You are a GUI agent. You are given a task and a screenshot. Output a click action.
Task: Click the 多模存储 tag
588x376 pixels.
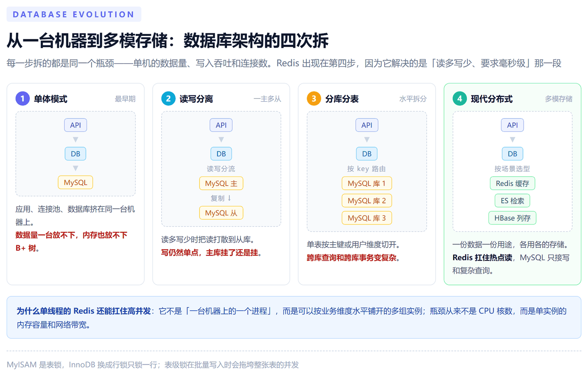click(x=559, y=99)
